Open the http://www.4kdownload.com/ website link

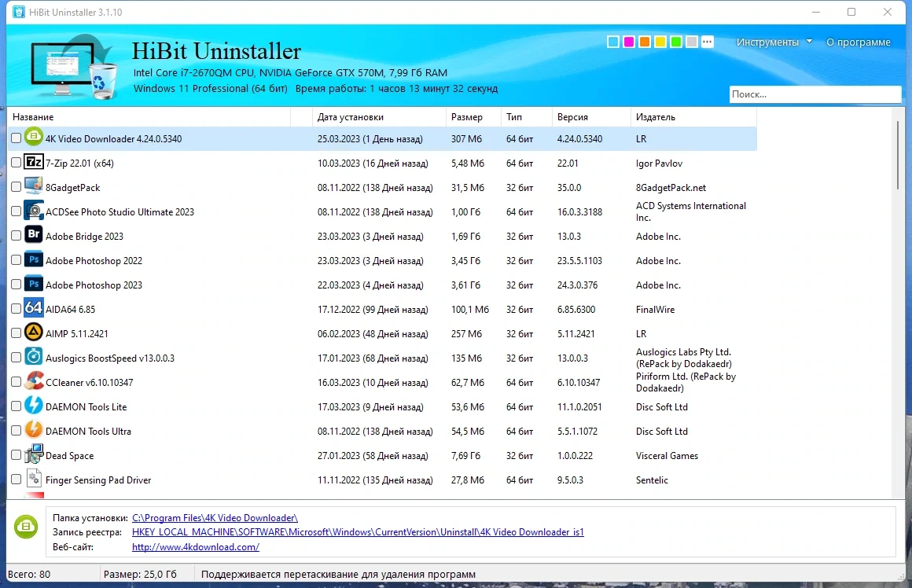click(x=196, y=546)
